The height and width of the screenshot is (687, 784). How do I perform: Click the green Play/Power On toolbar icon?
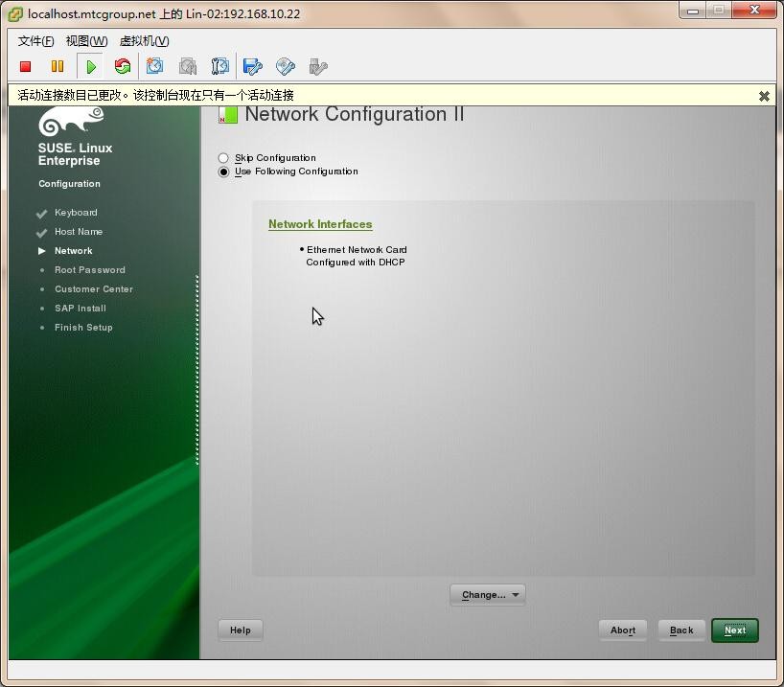91,66
